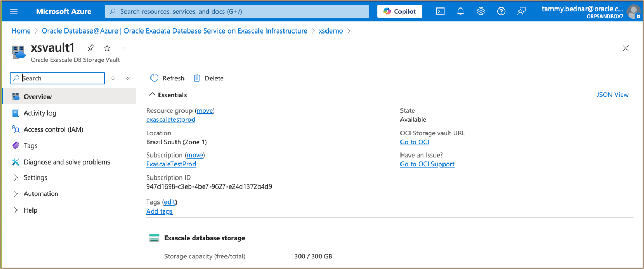The image size is (644, 269).
Task: Click the Refresh button
Action: point(168,78)
